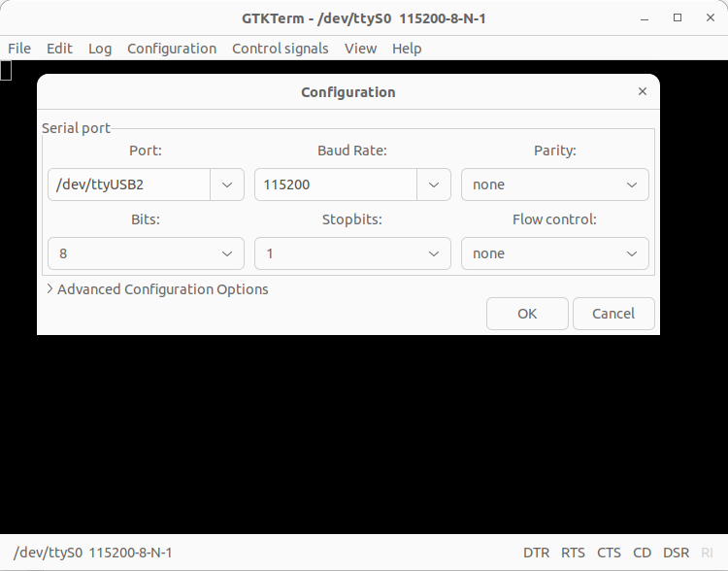728x571 pixels.
Task: Click the /dev/ttyUSB2 port text field
Action: [x=129, y=185]
